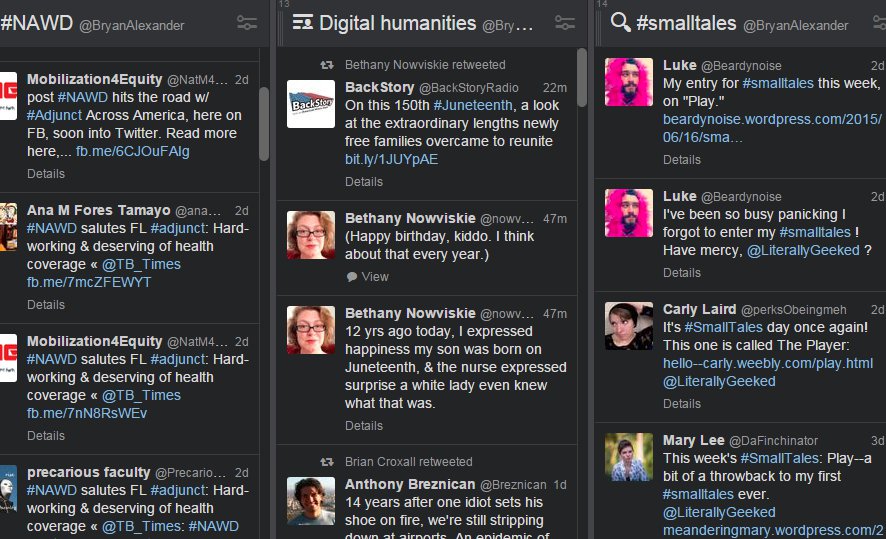Image resolution: width=886 pixels, height=539 pixels.
Task: Open beardynoise.wordpress.com link in Luke's tweet
Action: tap(772, 128)
